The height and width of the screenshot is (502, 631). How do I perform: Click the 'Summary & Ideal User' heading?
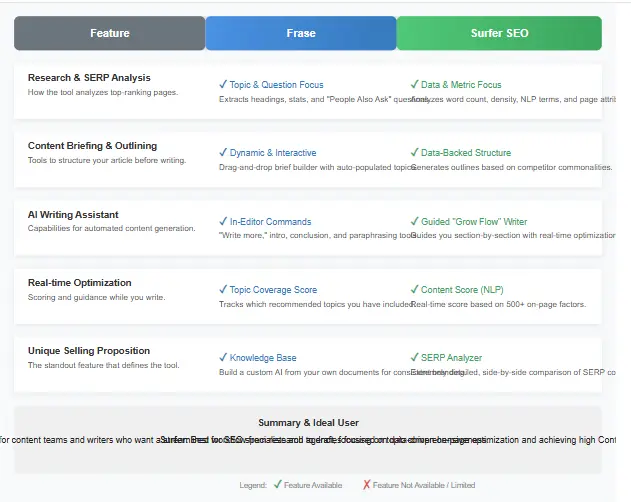click(308, 423)
